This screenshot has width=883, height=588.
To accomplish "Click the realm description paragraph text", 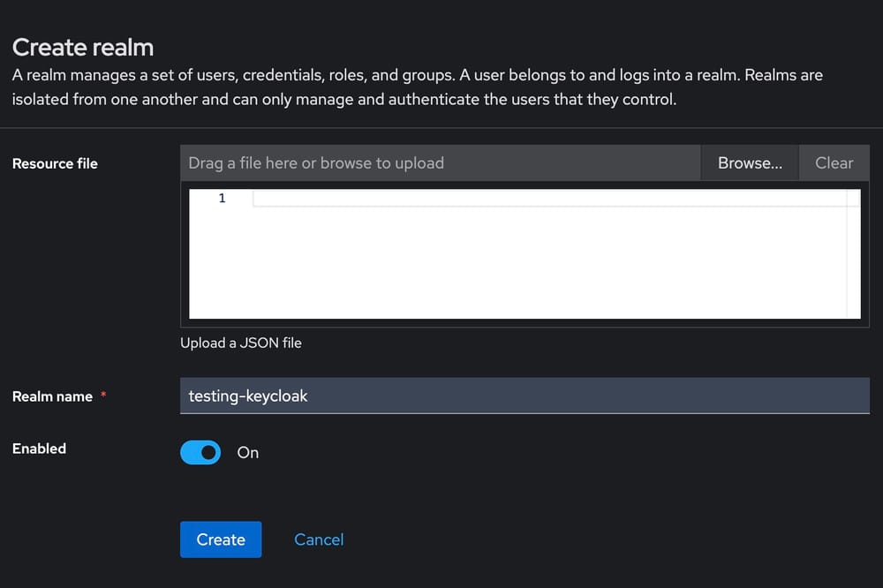I will coord(415,87).
